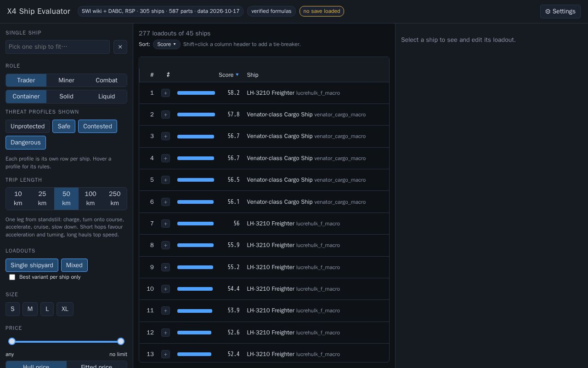Select row 1 LH-3210 Freighter scoring 58.2
This screenshot has width=588, height=368.
pyautogui.click(x=264, y=93)
